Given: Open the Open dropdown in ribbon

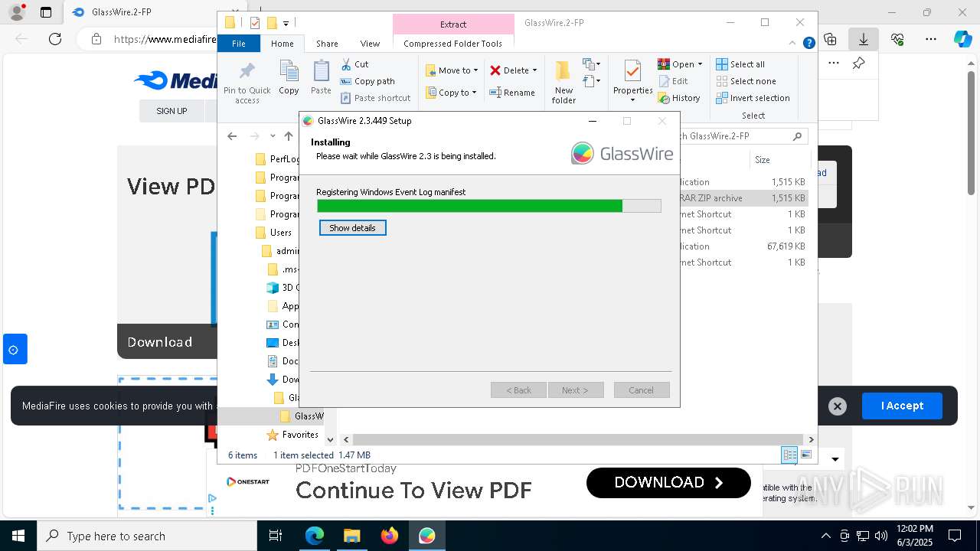Looking at the screenshot, I should 680,64.
